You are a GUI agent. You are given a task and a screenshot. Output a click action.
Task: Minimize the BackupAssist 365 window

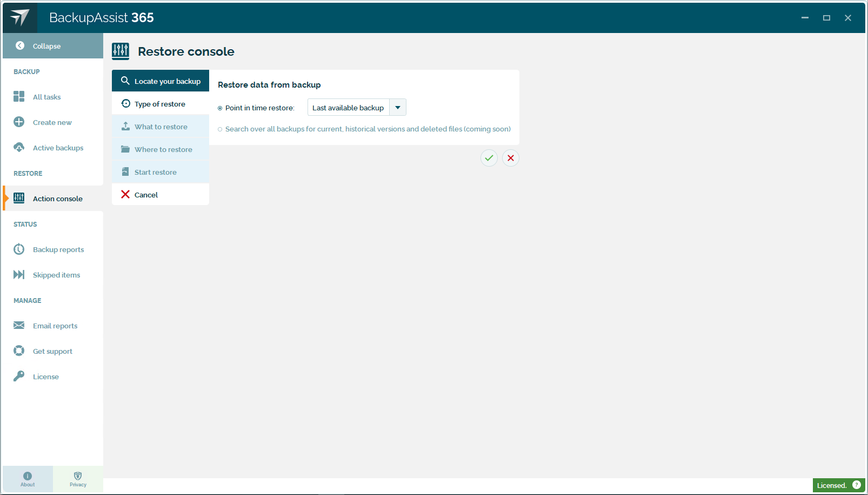(x=805, y=18)
